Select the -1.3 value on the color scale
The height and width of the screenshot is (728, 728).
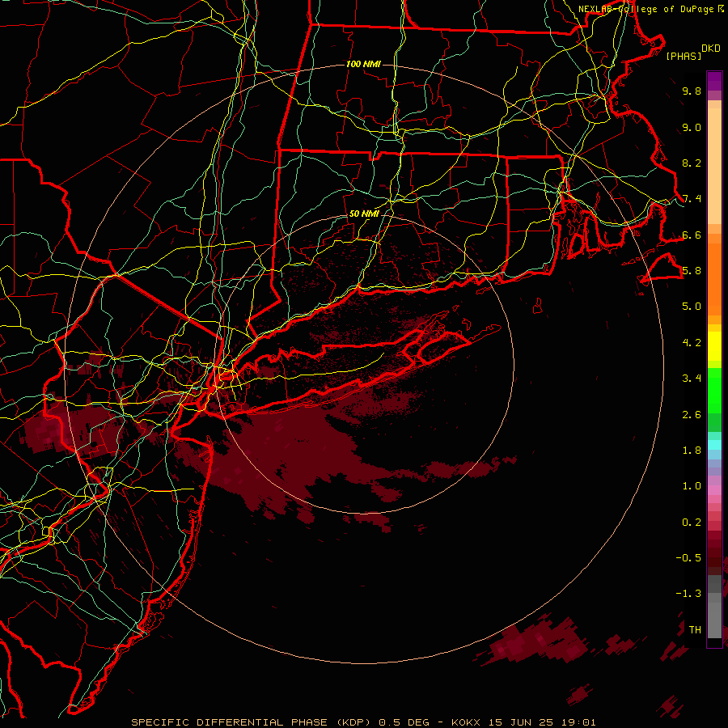tap(688, 594)
